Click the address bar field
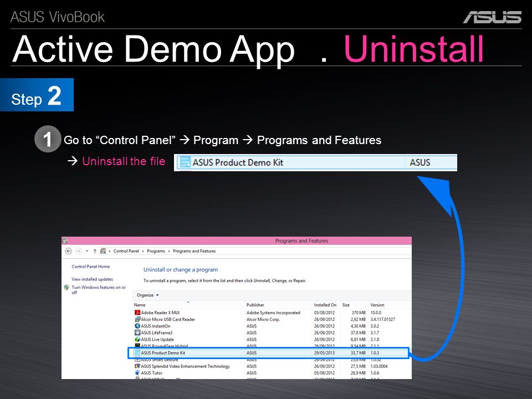 click(254, 251)
